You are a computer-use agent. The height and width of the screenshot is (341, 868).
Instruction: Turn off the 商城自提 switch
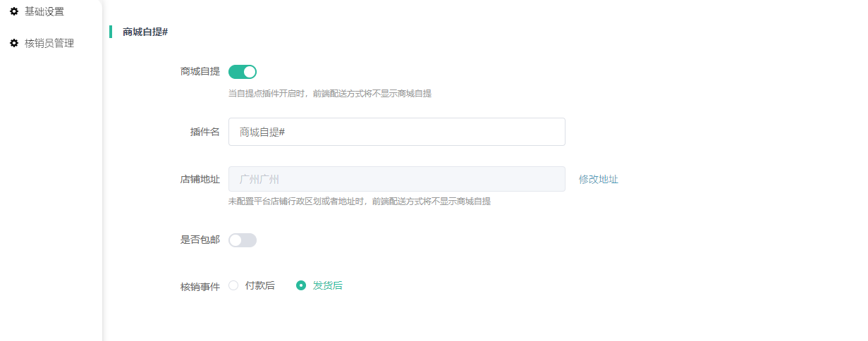click(x=243, y=71)
